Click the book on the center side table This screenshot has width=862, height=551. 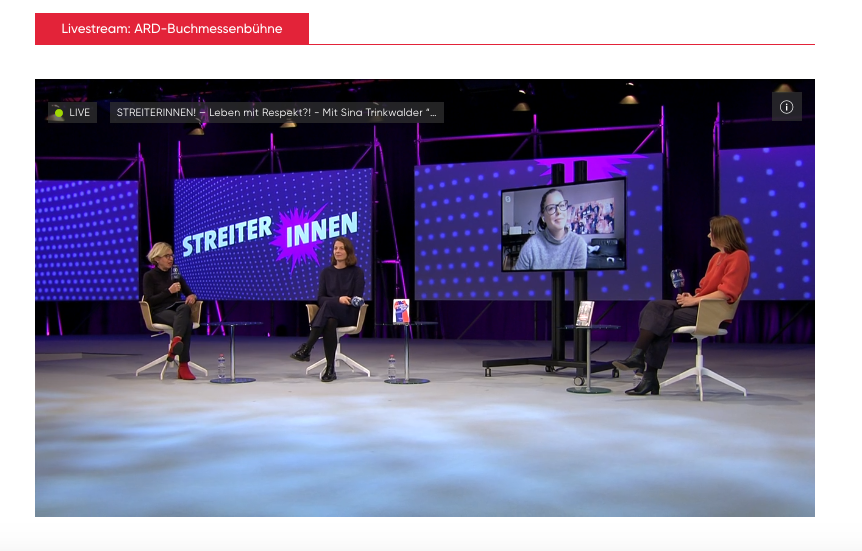pyautogui.click(x=401, y=311)
